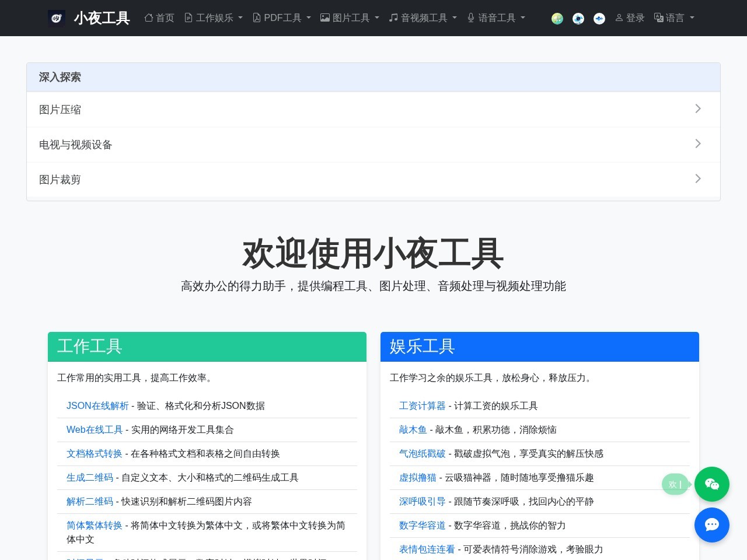Image resolution: width=747 pixels, height=560 pixels.
Task: Open the 解析二维码 tool link
Action: [x=90, y=502]
